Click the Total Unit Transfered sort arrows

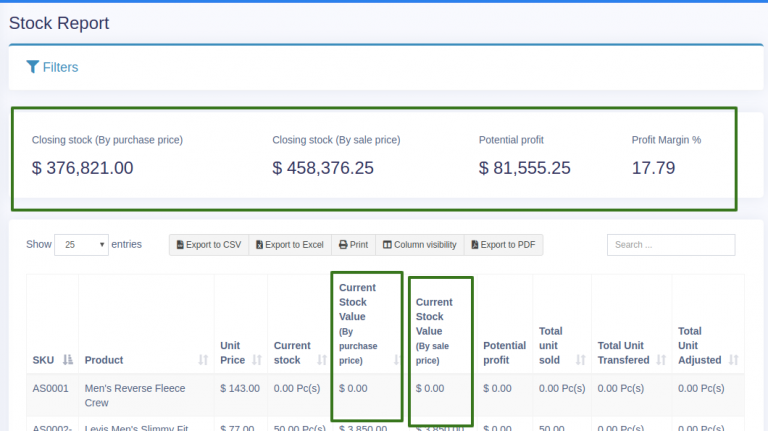(x=661, y=360)
